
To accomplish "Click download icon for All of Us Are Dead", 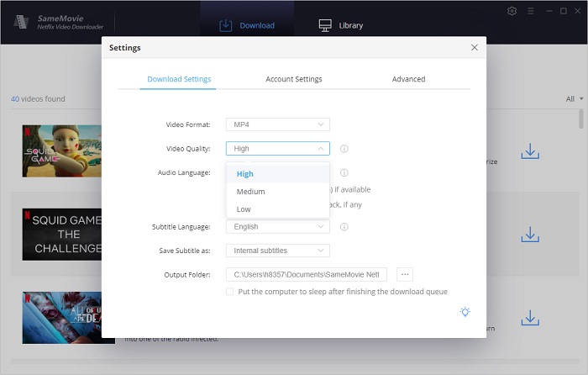I will [x=529, y=318].
